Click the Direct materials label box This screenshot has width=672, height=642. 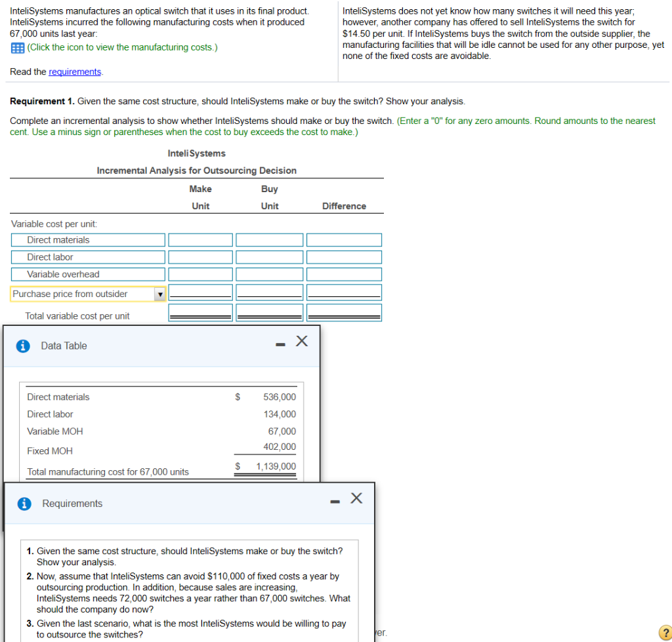[x=88, y=240]
